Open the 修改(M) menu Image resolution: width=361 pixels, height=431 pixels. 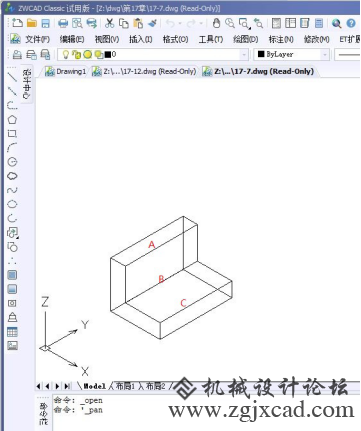(316, 39)
